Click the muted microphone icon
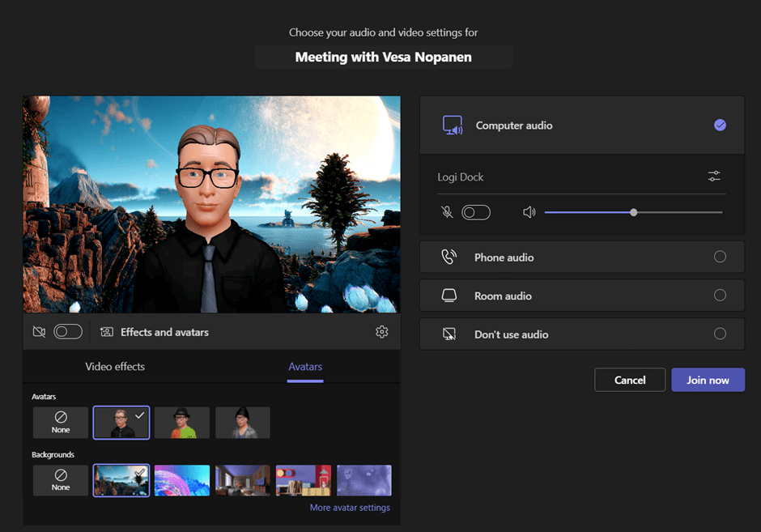761x532 pixels. point(447,212)
